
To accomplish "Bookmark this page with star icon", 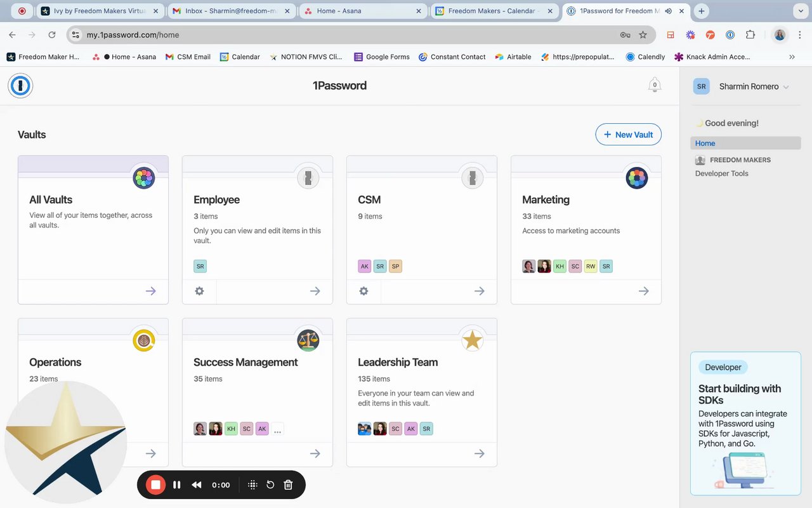I will [x=643, y=35].
